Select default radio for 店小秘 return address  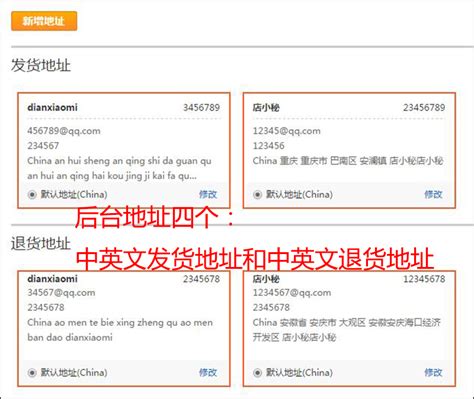coord(257,372)
